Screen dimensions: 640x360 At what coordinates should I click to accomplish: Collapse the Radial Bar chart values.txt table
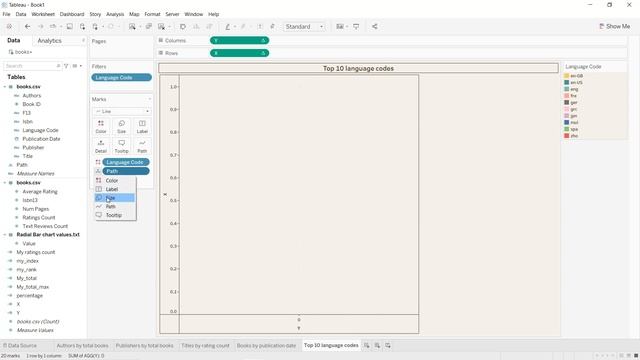click(5, 235)
